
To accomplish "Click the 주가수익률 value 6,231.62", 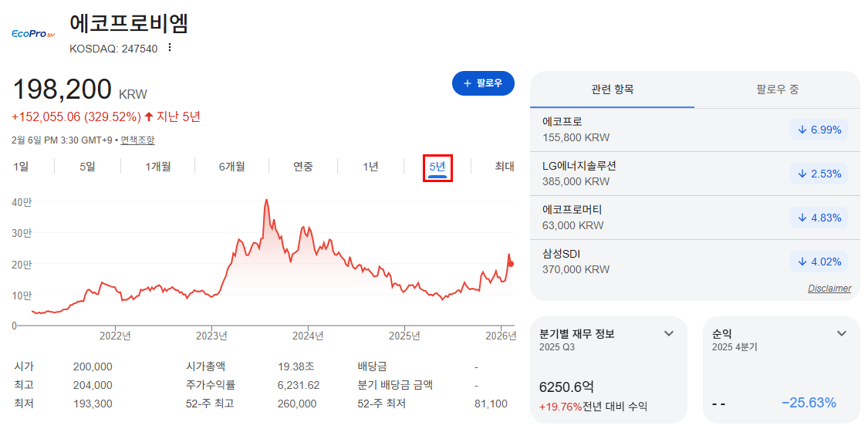I will (299, 385).
